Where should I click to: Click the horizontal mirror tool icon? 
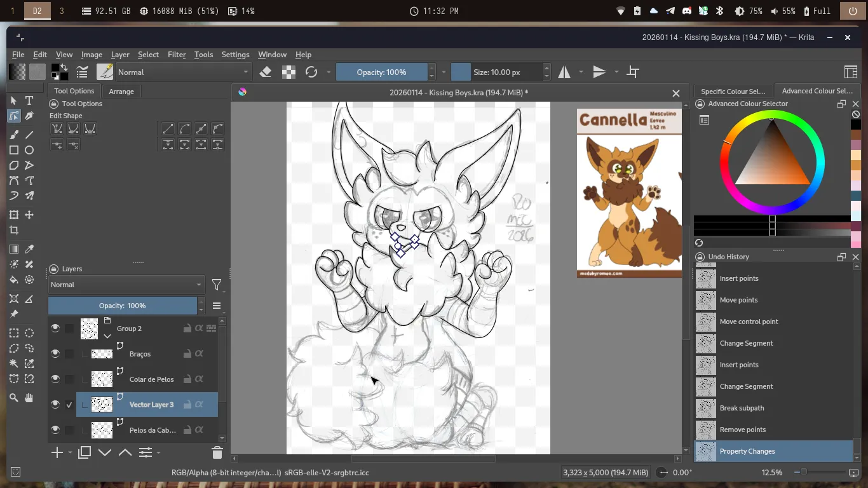coord(564,72)
